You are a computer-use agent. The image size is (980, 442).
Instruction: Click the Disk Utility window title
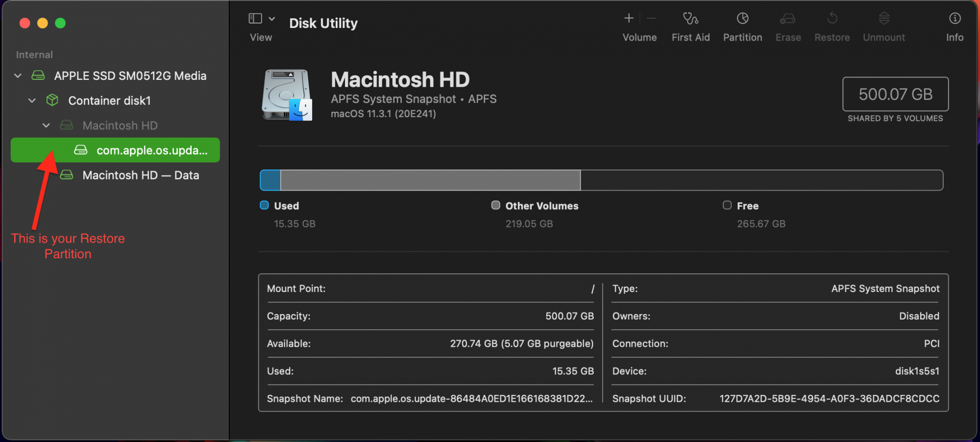tap(323, 23)
